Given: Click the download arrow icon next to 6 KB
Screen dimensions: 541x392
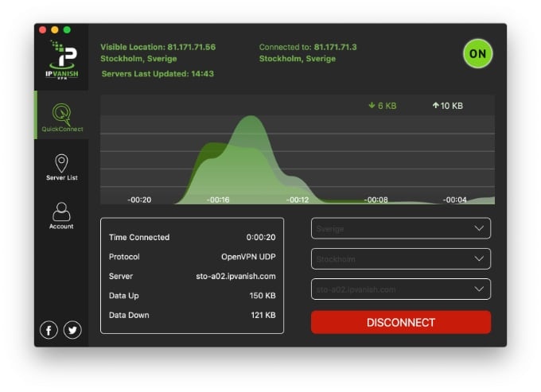Looking at the screenshot, I should [x=372, y=105].
